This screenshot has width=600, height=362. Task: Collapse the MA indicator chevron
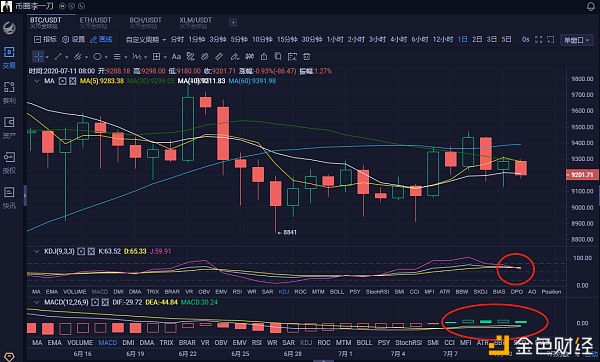pyautogui.click(x=37, y=81)
